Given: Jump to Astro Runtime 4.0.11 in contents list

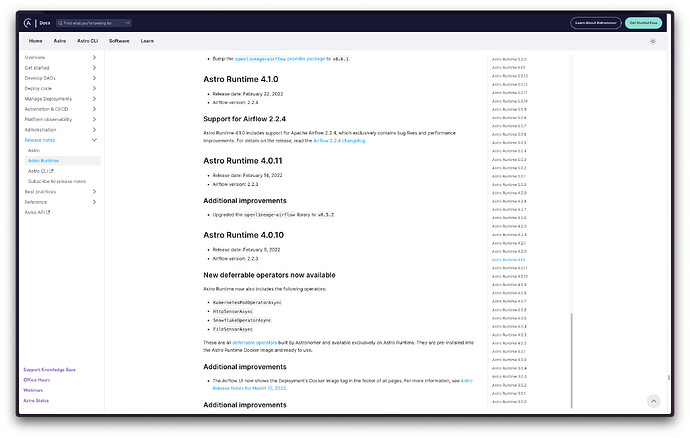Looking at the screenshot, I should tap(510, 268).
